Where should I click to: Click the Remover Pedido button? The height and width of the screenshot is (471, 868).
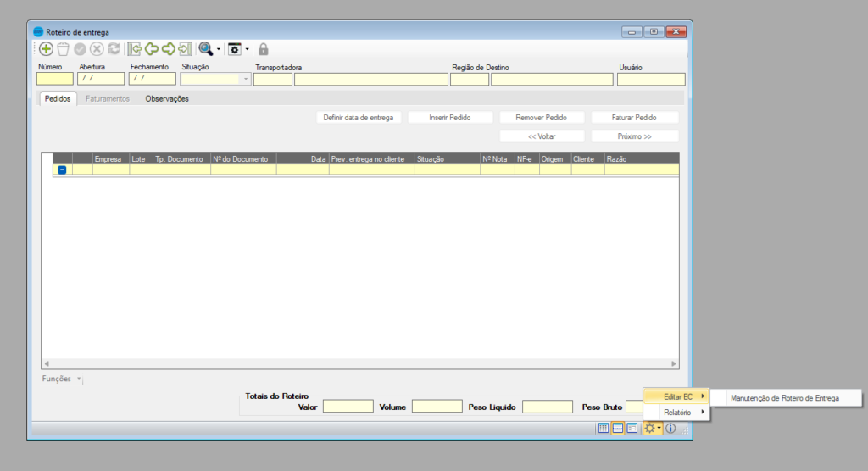pyautogui.click(x=542, y=118)
